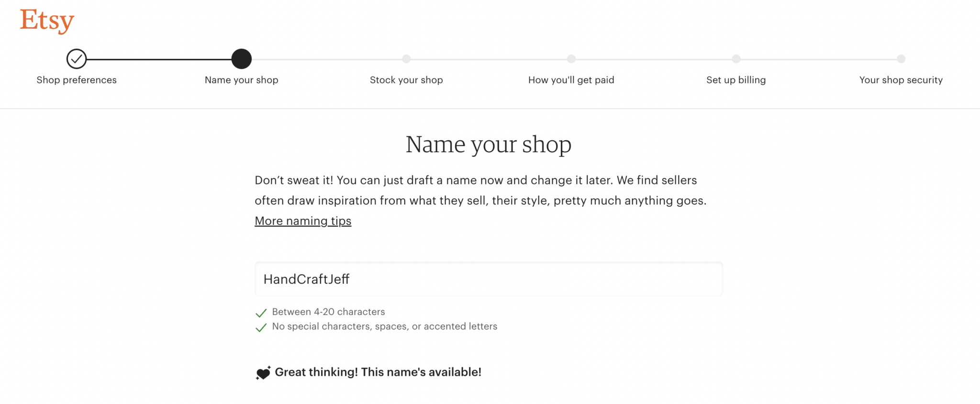Select the Your shop security step label

(x=901, y=80)
